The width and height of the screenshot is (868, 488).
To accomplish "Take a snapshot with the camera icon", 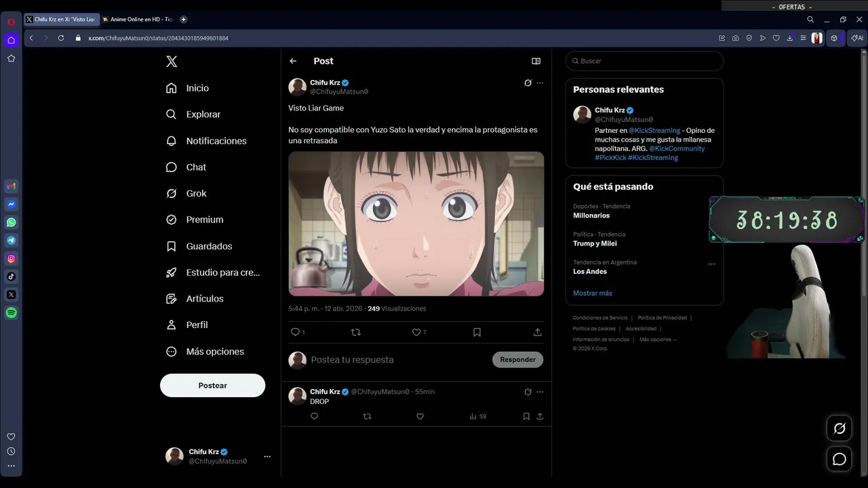I will 736,38.
